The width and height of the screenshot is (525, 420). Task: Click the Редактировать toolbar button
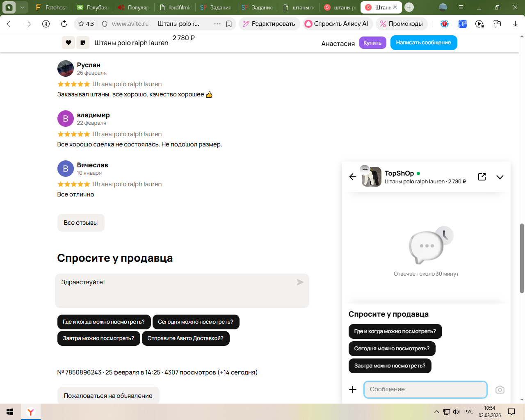pyautogui.click(x=269, y=24)
